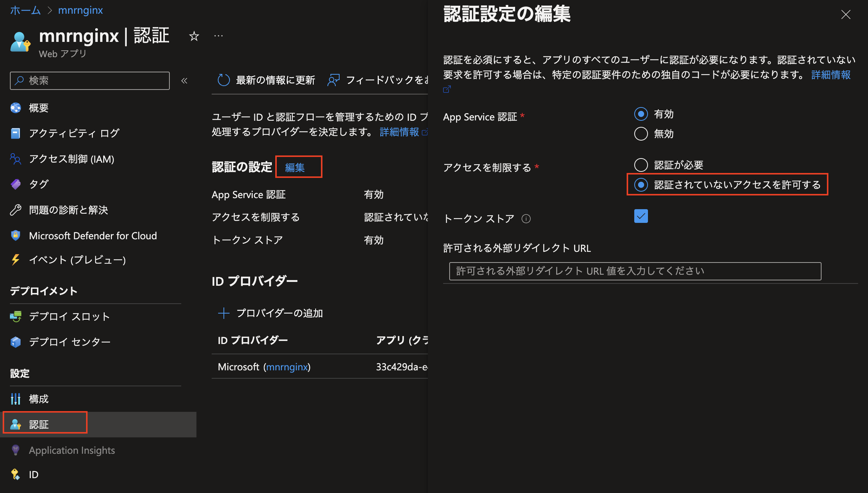The height and width of the screenshot is (493, 868).
Task: Open アクセス制御 (IAM) icon
Action: [x=15, y=159]
